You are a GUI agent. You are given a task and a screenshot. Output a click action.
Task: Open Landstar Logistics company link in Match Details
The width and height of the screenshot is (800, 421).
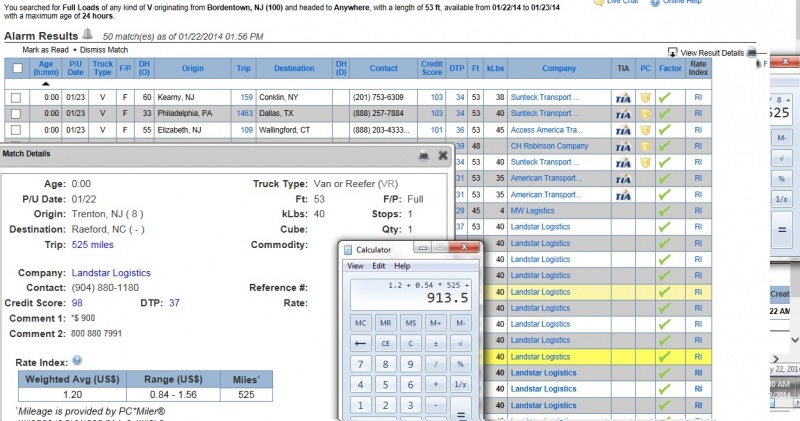click(x=111, y=273)
